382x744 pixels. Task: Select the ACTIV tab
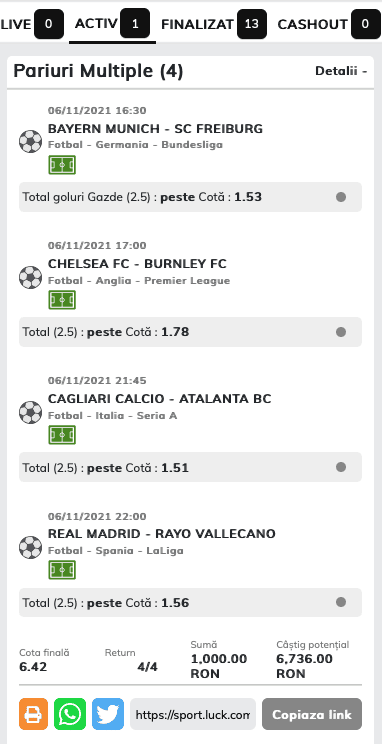tap(112, 24)
